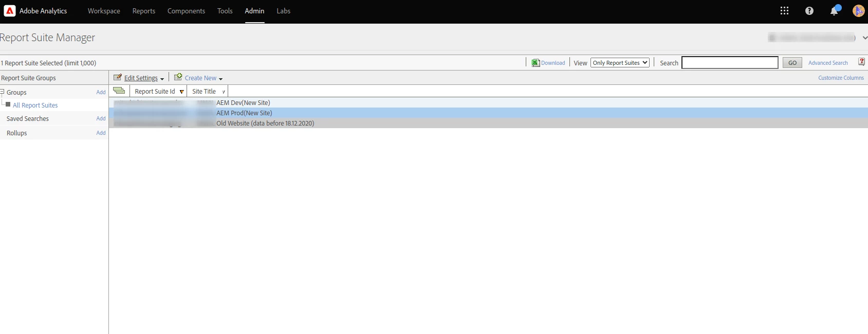Open the Reports menu
This screenshot has height=334, width=868.
(x=144, y=11)
